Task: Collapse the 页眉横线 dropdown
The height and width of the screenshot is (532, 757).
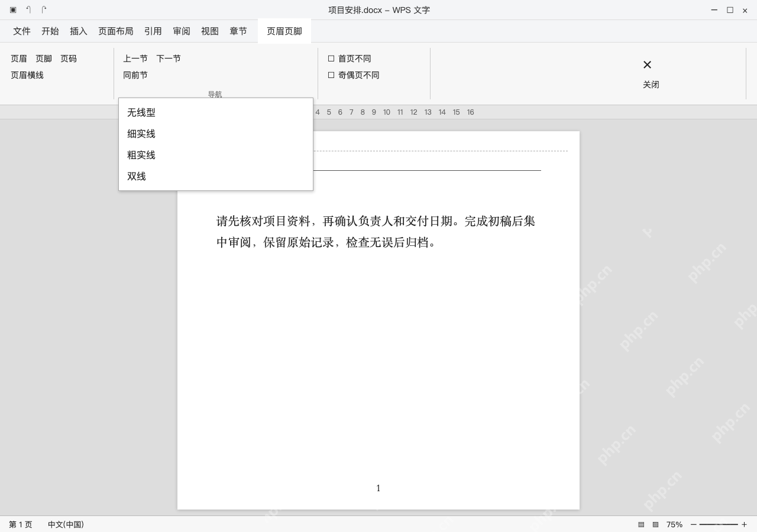Action: pos(27,75)
